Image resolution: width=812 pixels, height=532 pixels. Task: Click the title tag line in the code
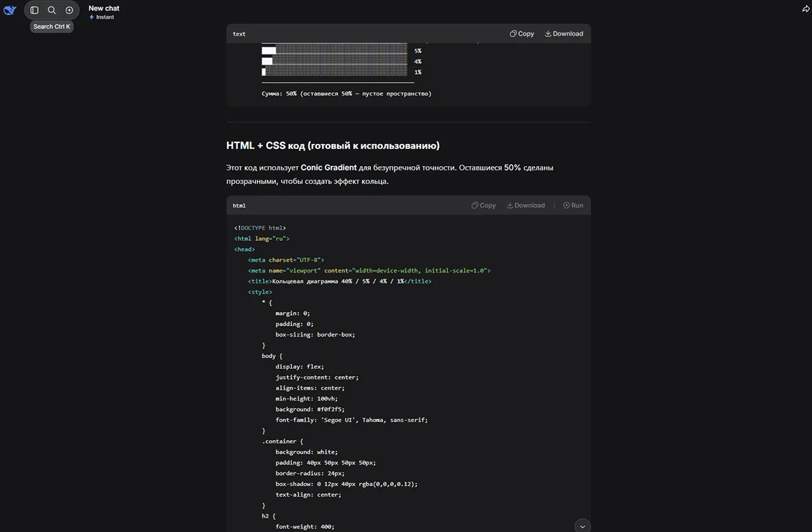click(340, 281)
